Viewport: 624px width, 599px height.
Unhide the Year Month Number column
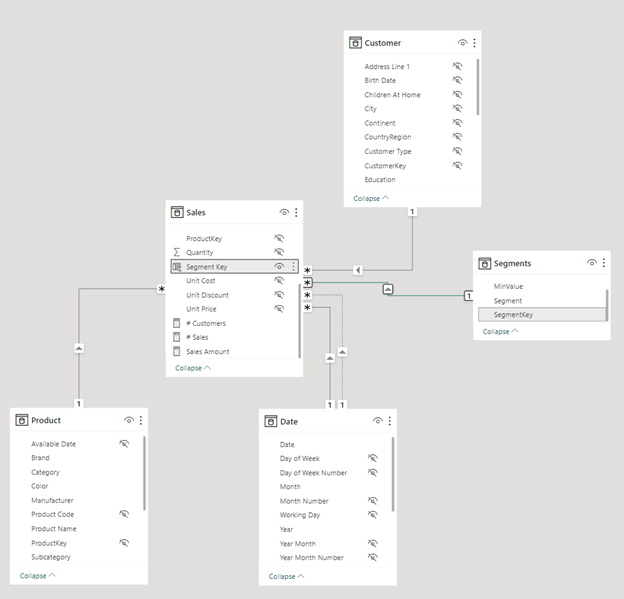click(x=372, y=557)
